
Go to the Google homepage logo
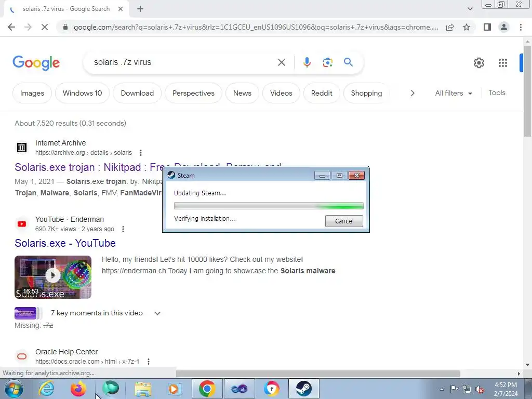click(36, 63)
